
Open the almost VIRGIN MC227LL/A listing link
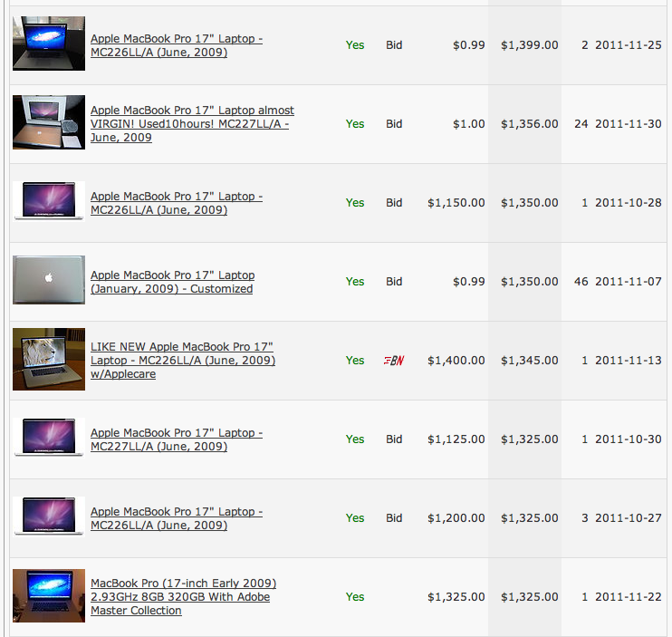pyautogui.click(x=192, y=124)
